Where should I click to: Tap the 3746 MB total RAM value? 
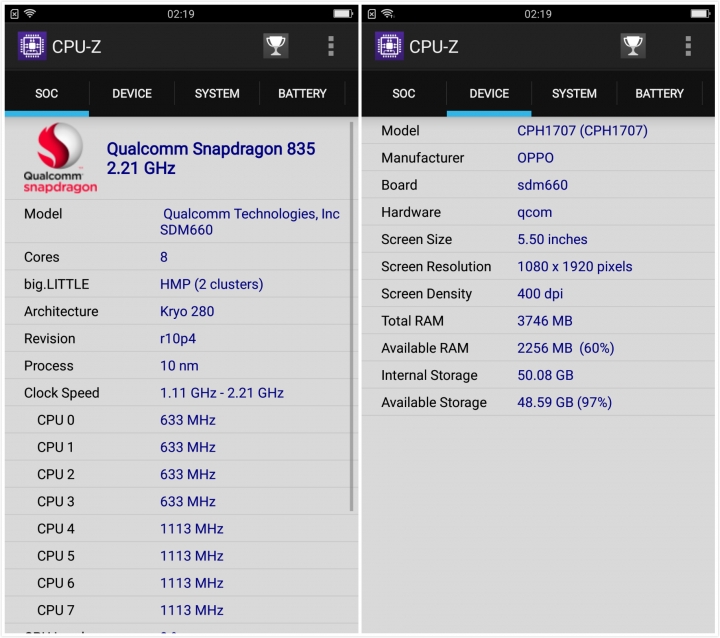[x=545, y=321]
